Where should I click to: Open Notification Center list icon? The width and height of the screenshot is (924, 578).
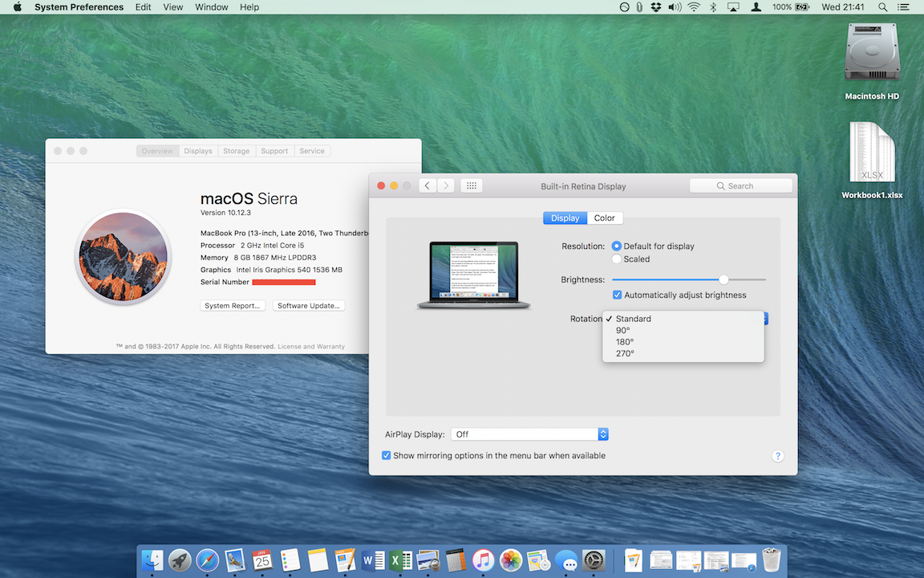click(x=903, y=7)
